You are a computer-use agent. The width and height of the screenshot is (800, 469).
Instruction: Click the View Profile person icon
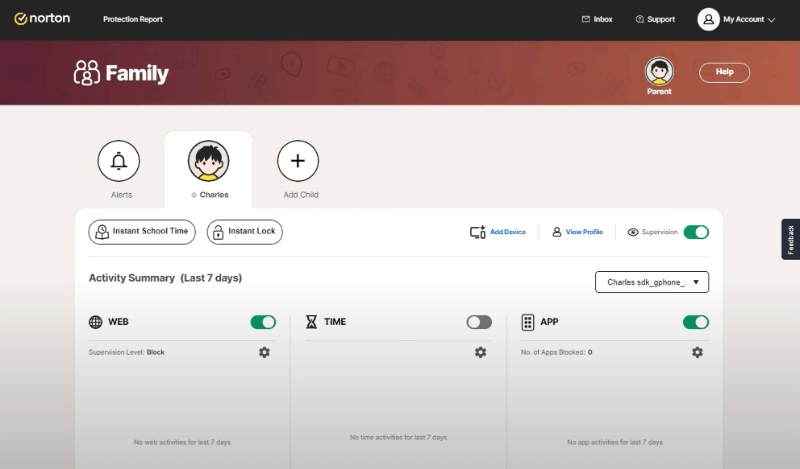tap(557, 232)
